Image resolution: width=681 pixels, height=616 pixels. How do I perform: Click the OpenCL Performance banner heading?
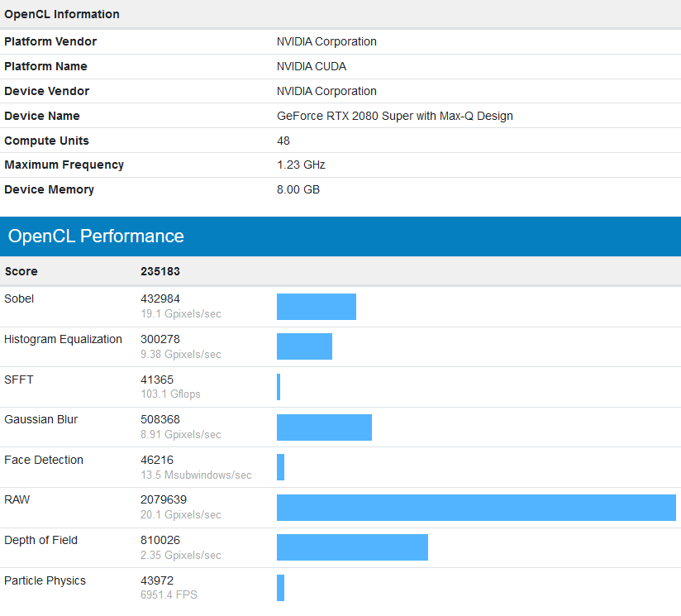pyautogui.click(x=96, y=236)
